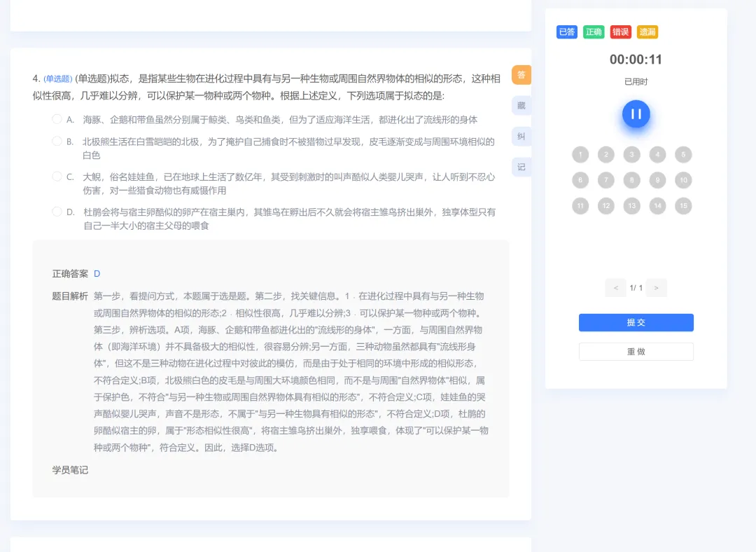The height and width of the screenshot is (552, 756).
Task: Click the red 错误 legend tag
Action: [620, 32]
